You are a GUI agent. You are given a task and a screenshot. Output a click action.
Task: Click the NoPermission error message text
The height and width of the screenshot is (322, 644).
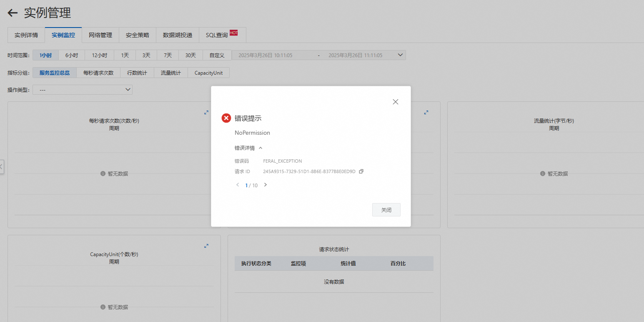pyautogui.click(x=253, y=133)
